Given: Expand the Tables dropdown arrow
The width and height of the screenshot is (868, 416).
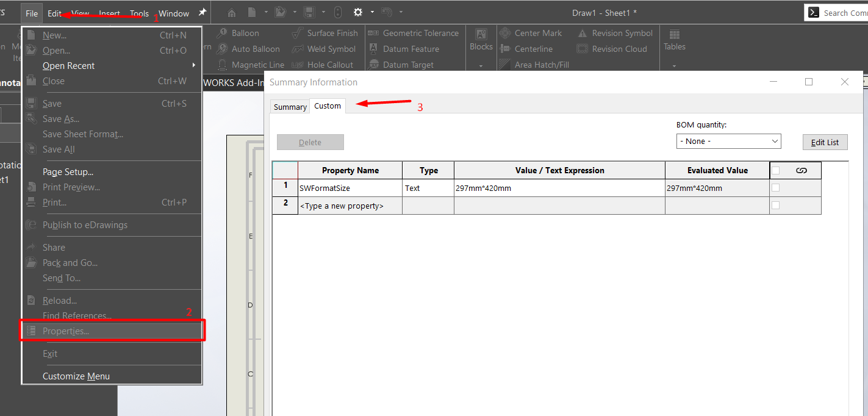Looking at the screenshot, I should click(674, 66).
